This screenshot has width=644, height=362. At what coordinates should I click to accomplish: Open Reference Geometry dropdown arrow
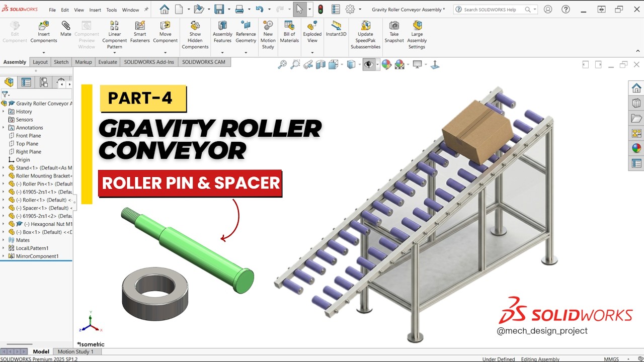coord(246,52)
